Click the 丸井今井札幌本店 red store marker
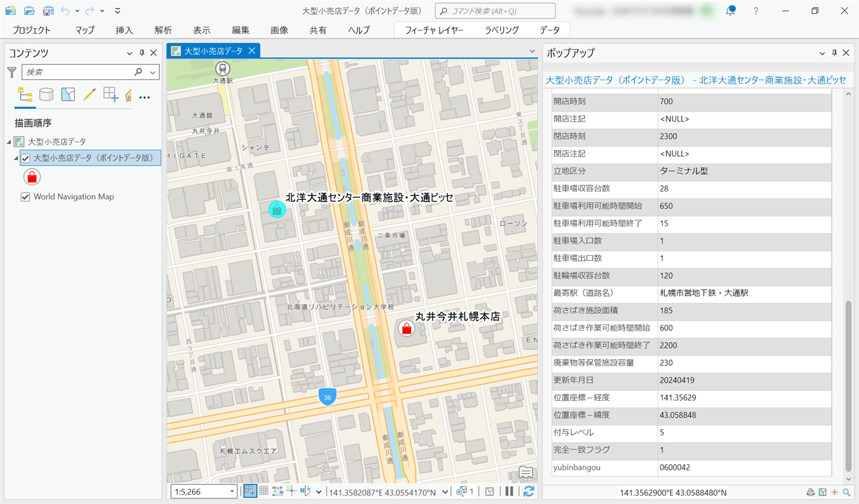859x504 pixels. click(406, 329)
